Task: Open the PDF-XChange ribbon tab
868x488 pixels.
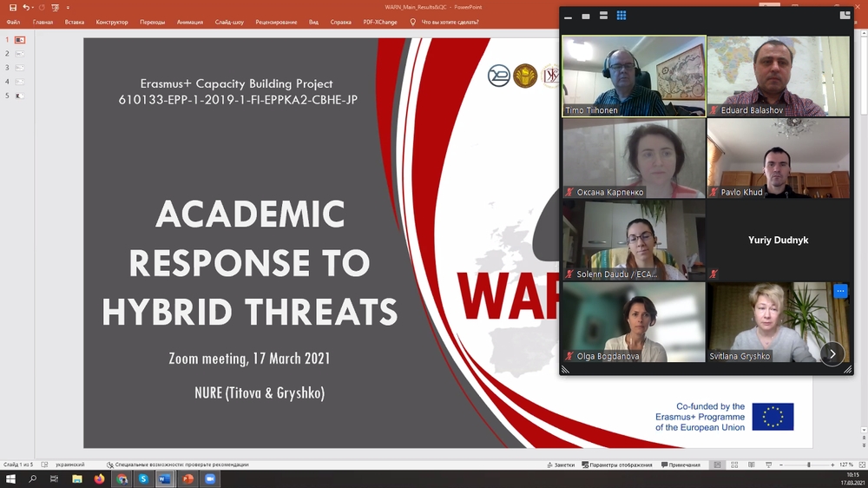Action: click(380, 23)
